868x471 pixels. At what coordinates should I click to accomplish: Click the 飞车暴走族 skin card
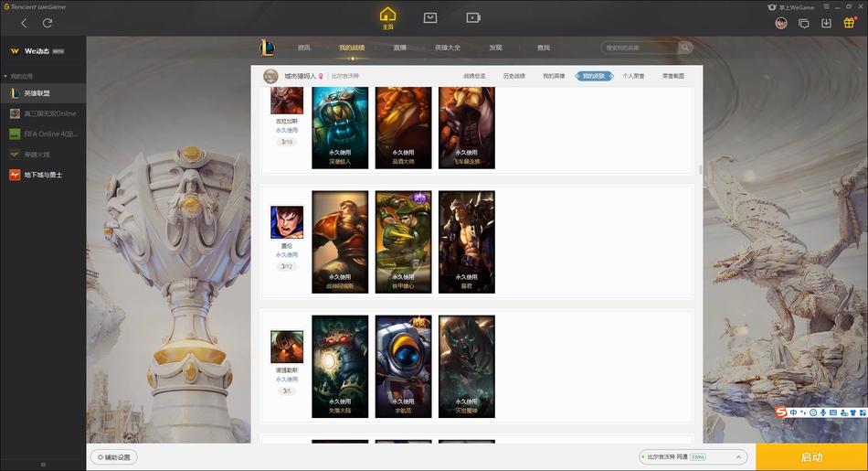467,127
